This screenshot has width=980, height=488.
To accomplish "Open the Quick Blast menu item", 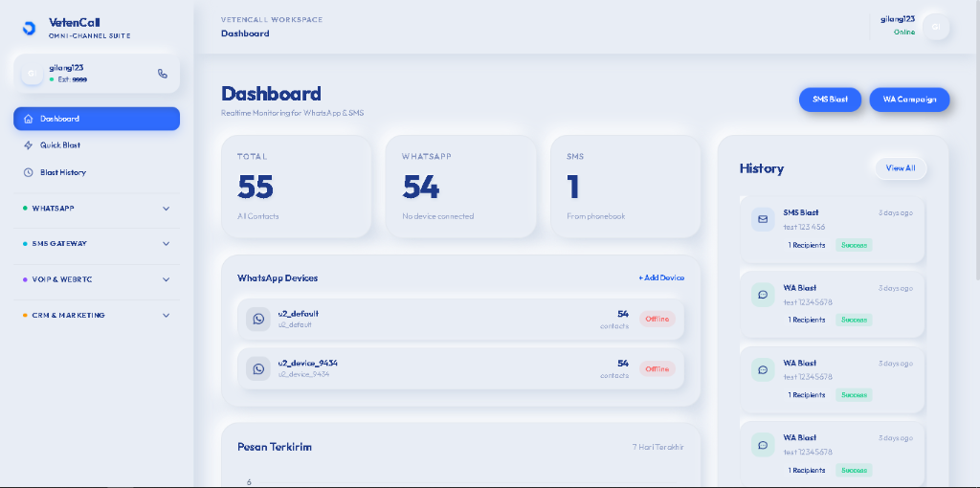I will (97, 144).
